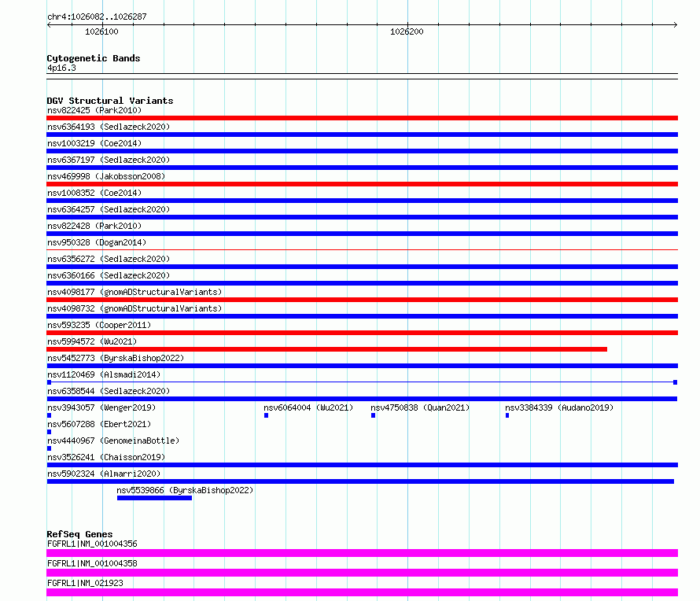Open nsv1003219 (Coe2014) variant label
This screenshot has width=700, height=601.
(94, 143)
